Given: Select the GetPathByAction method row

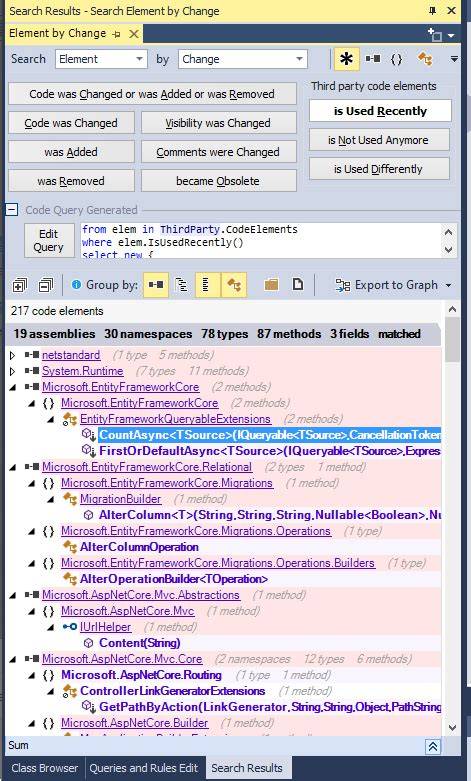Looking at the screenshot, I should (269, 706).
